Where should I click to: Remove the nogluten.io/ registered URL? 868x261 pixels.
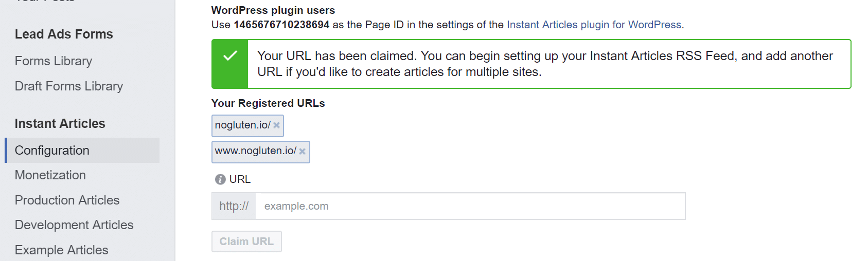point(276,125)
